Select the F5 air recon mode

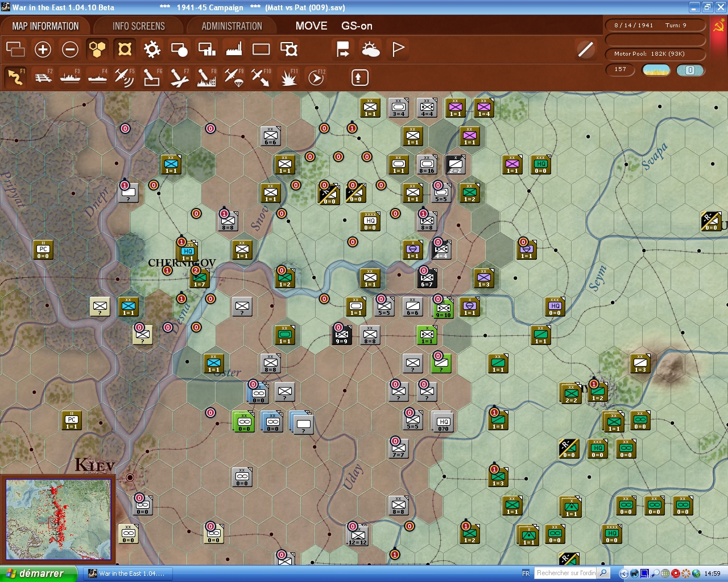point(125,77)
